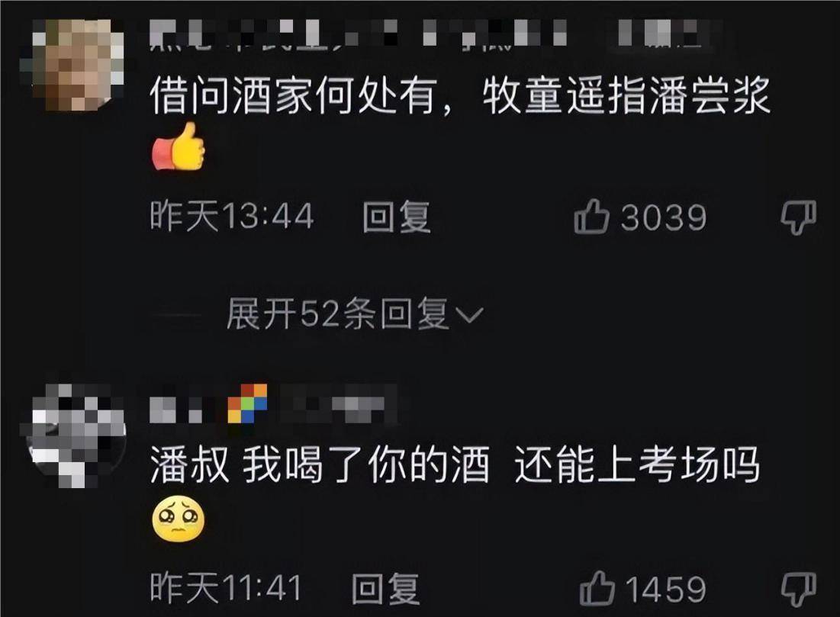
Task: Tap the 昨天13:44 timestamp
Action: (231, 217)
